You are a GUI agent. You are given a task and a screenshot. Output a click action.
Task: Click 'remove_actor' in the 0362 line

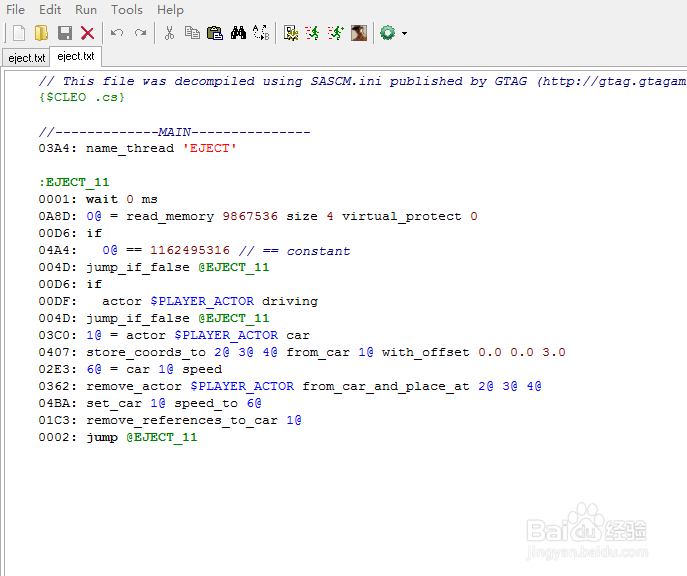tap(134, 386)
